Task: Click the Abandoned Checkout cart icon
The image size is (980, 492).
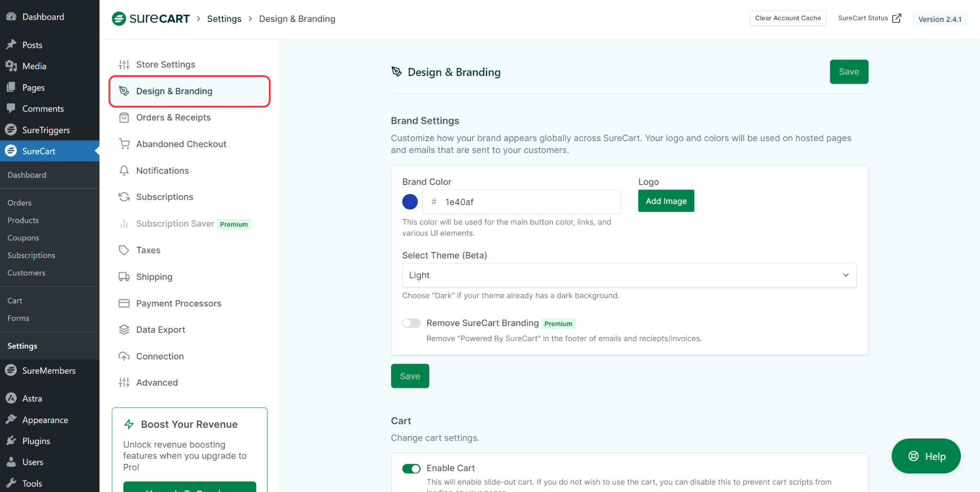Action: click(x=124, y=144)
